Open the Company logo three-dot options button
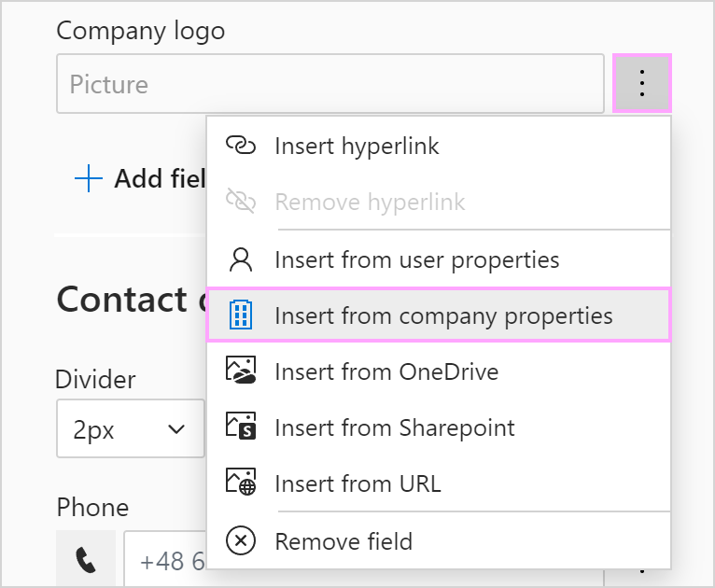This screenshot has height=588, width=715. 642,83
